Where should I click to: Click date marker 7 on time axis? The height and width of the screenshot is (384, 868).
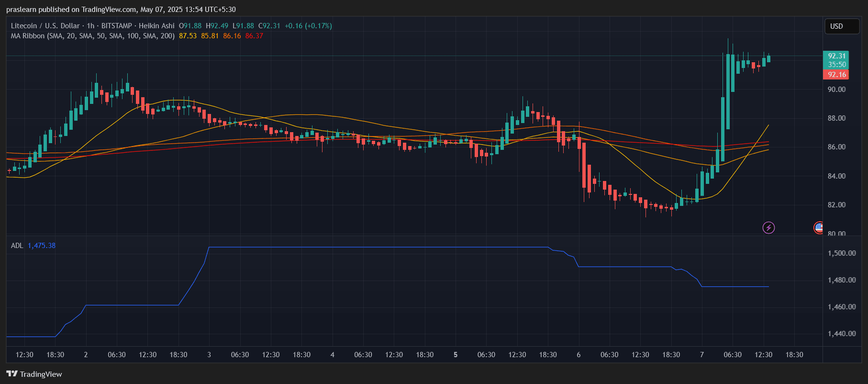[702, 355]
